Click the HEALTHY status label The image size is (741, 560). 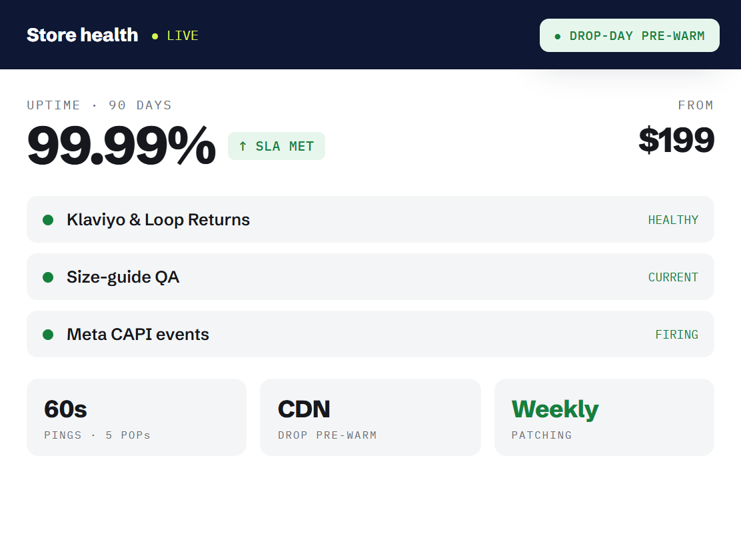point(673,220)
